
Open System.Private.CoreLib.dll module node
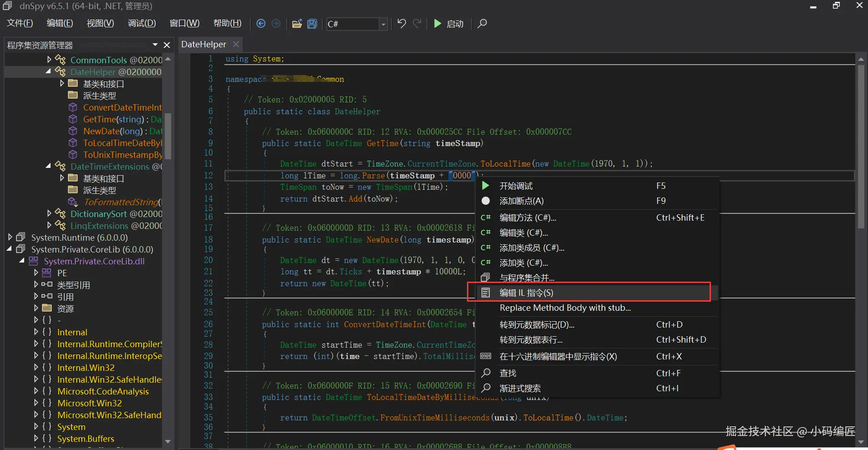point(94,261)
